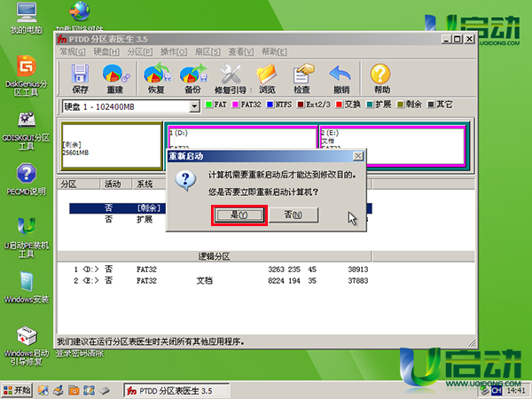The image size is (532, 399).
Task: Select logical partition row 1 (D:) FAT32
Action: [221, 270]
